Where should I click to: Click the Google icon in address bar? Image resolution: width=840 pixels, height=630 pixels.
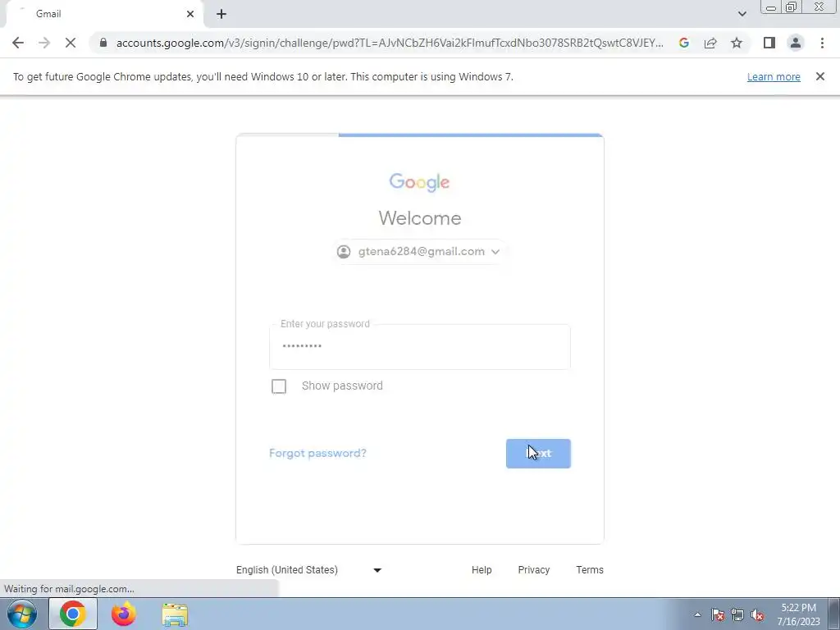[683, 43]
